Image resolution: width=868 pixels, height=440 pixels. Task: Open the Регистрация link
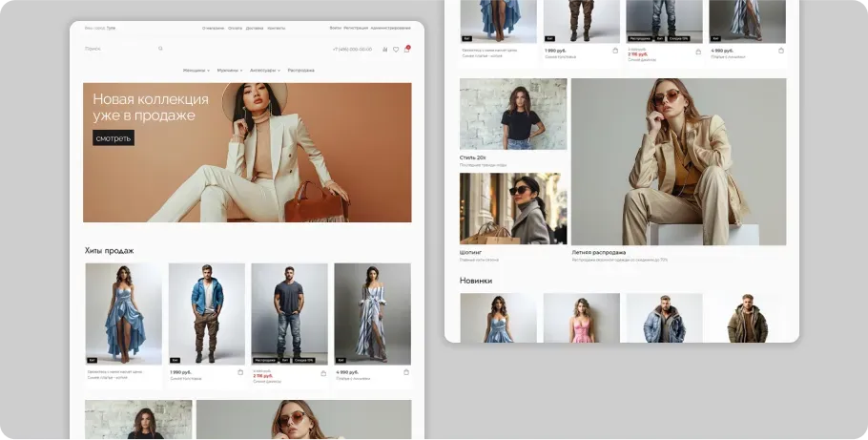click(x=356, y=28)
